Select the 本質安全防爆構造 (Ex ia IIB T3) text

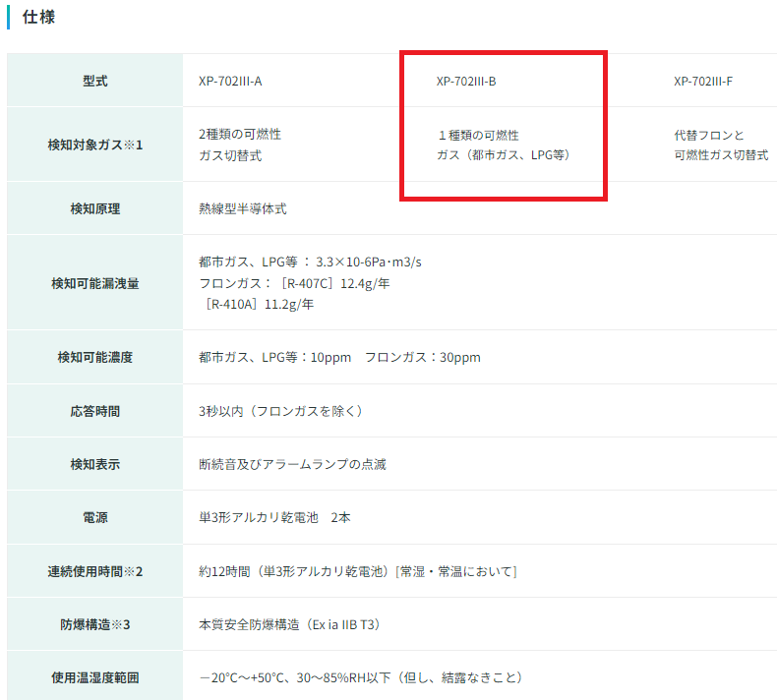(289, 624)
